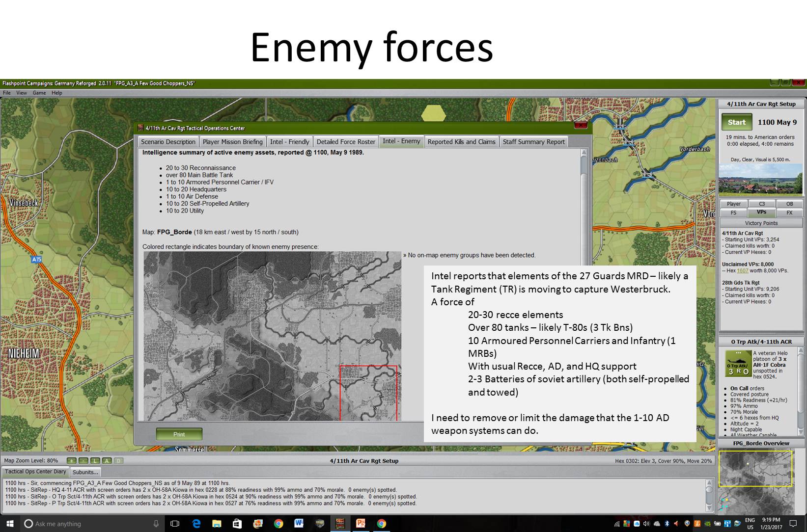Open the Action Center notifications icon
The height and width of the screenshot is (532, 807).
(793, 524)
